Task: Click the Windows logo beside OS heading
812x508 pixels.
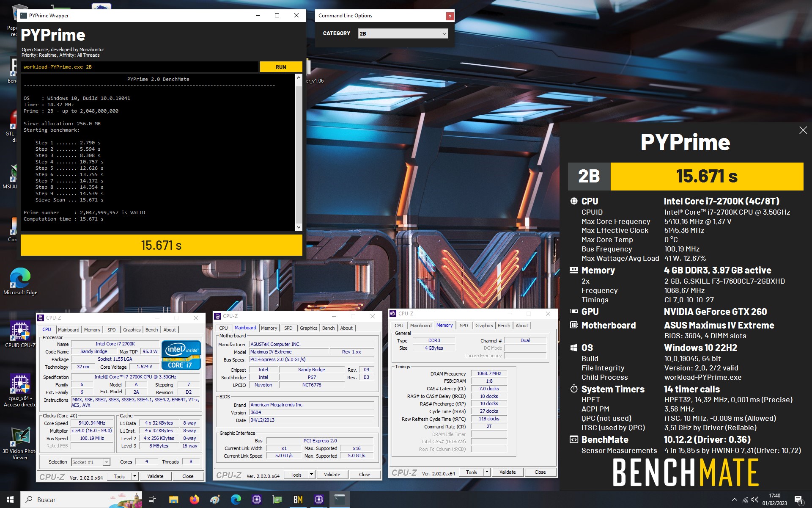Action: pos(574,348)
